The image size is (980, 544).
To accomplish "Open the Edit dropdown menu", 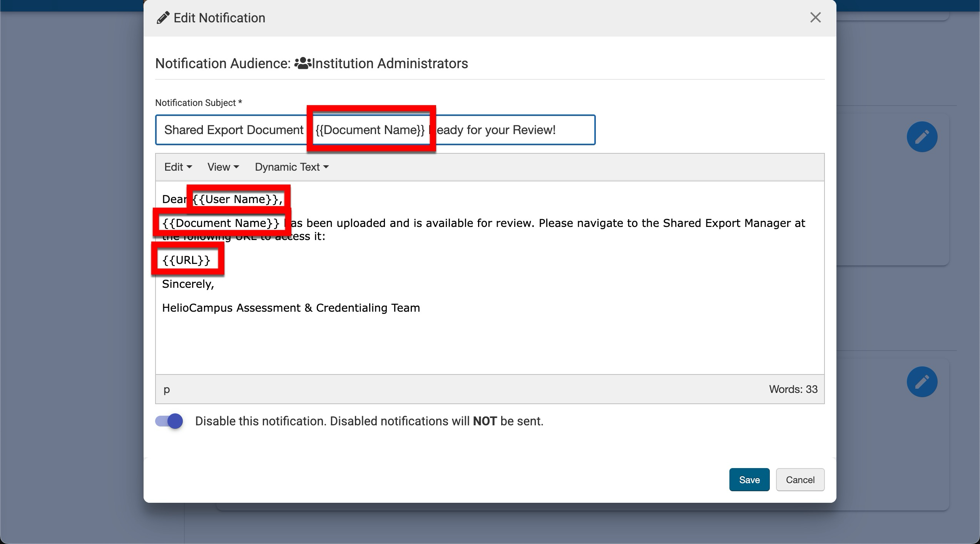I will tap(178, 167).
